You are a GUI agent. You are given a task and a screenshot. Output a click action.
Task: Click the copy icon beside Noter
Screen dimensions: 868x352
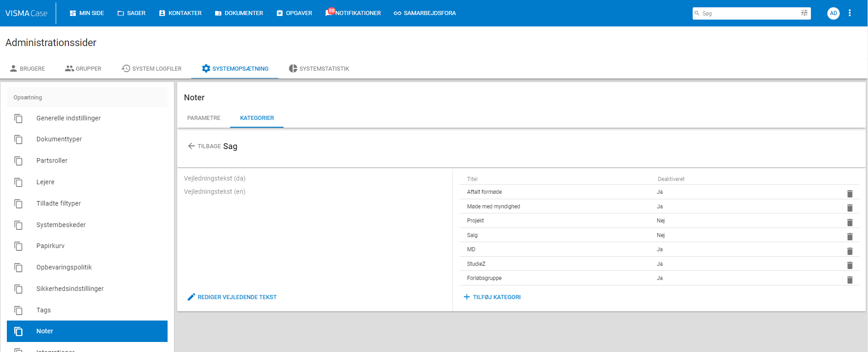pos(18,331)
